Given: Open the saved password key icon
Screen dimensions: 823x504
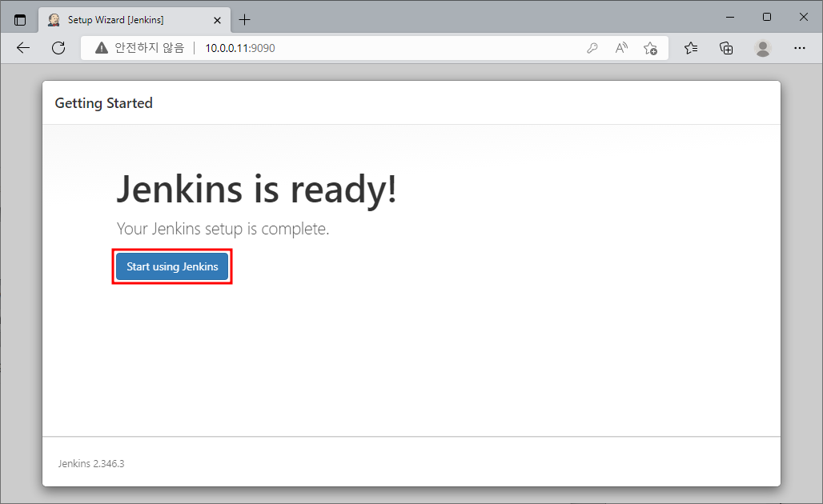Looking at the screenshot, I should pyautogui.click(x=592, y=48).
